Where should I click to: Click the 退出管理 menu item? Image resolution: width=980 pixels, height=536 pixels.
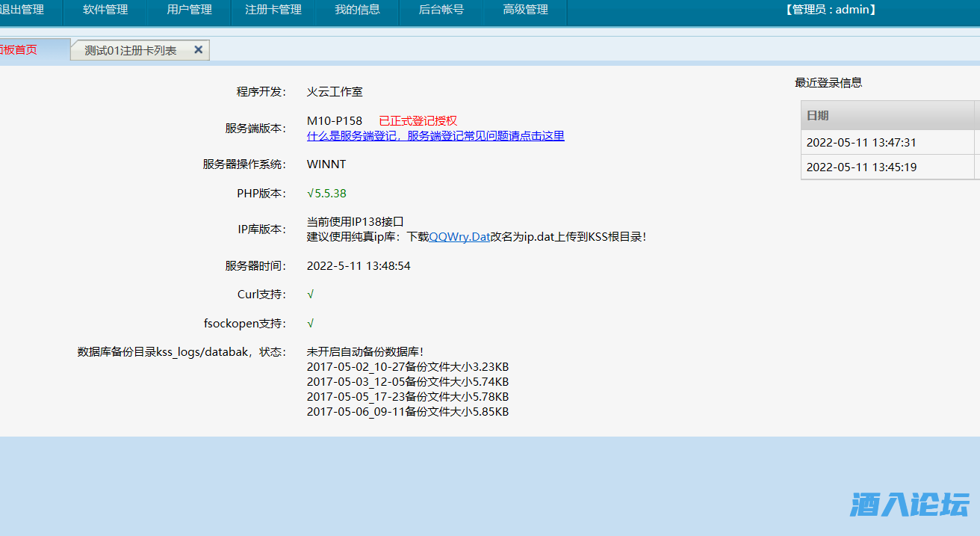coord(22,10)
